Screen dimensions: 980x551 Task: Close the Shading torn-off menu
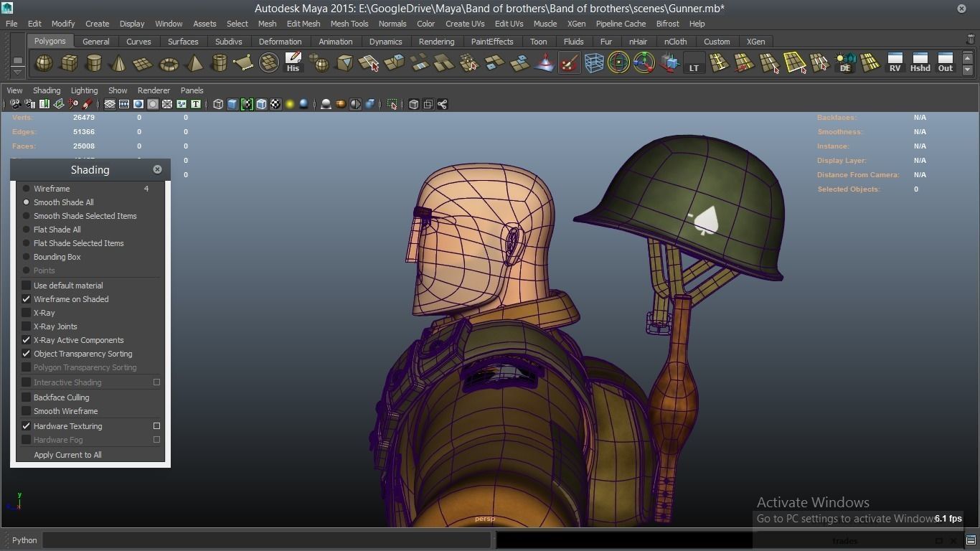pyautogui.click(x=157, y=169)
